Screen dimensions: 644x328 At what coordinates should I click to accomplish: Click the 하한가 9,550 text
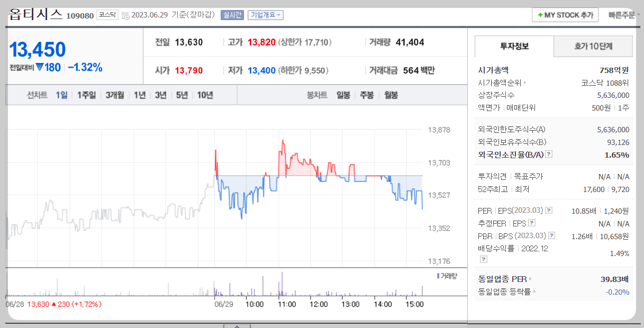coord(303,70)
